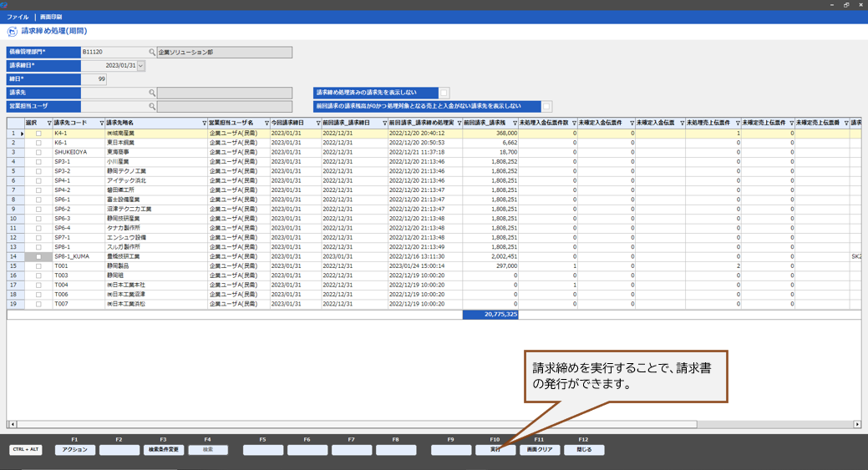Open filter on 未確定売上伝票件 column header
This screenshot has width=868, height=470.
click(792, 123)
